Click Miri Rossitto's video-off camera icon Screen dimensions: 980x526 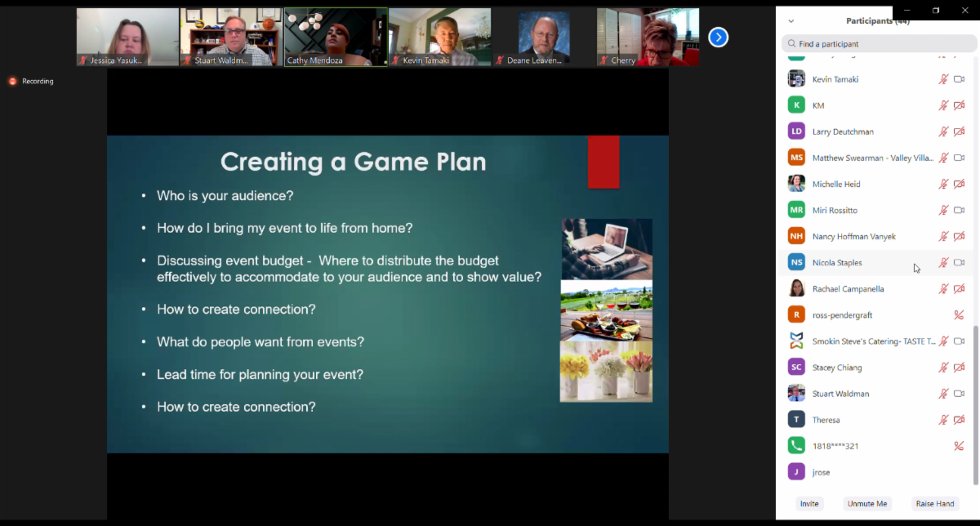tap(960, 210)
